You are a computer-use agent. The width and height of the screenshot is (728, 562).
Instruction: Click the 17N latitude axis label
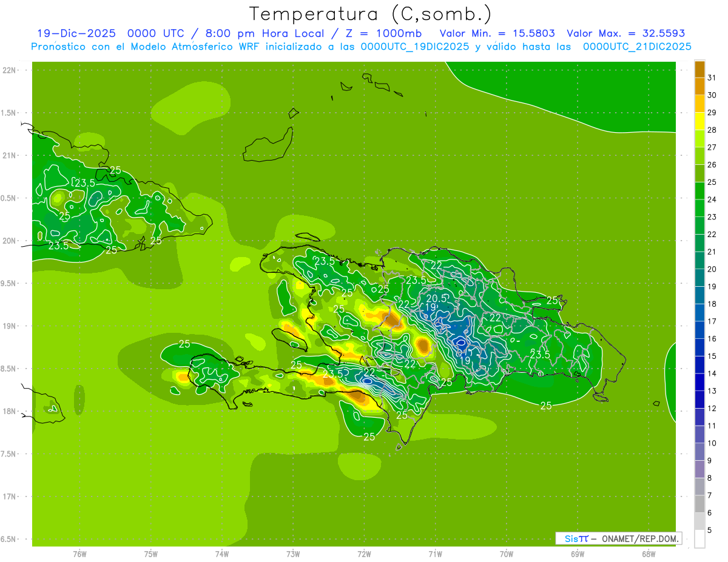point(10,497)
